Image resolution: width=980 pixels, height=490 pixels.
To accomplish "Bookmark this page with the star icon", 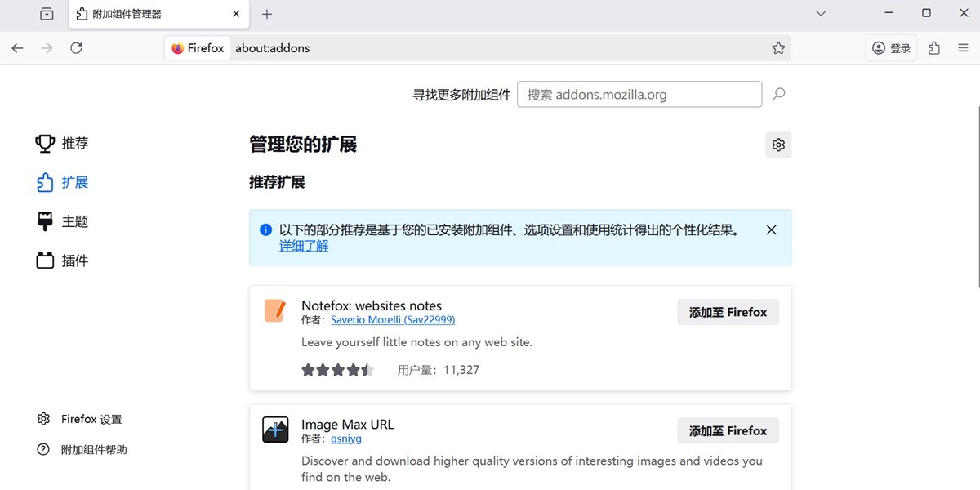I will [x=778, y=47].
